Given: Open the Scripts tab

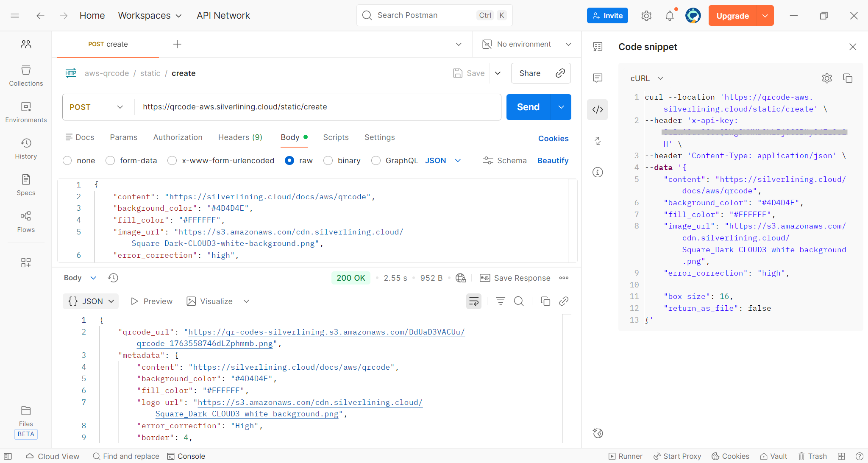Looking at the screenshot, I should click(x=336, y=137).
